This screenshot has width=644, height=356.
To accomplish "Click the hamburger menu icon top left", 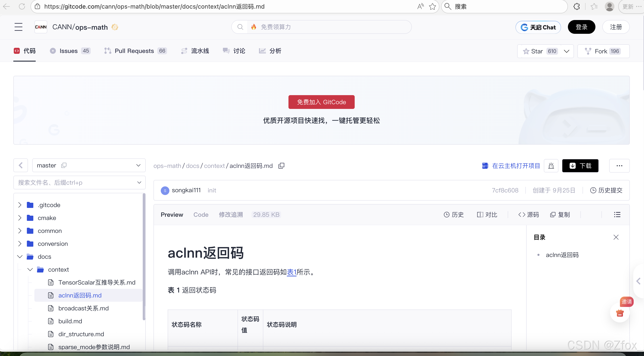I will (18, 27).
